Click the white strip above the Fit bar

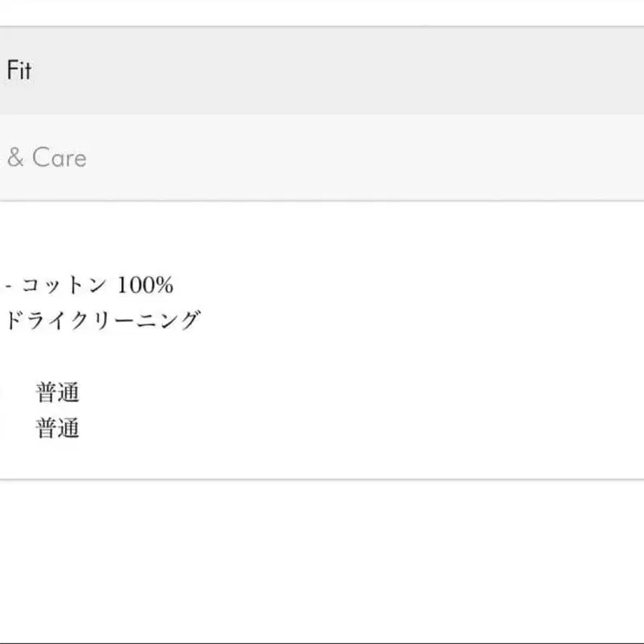[x=322, y=12]
